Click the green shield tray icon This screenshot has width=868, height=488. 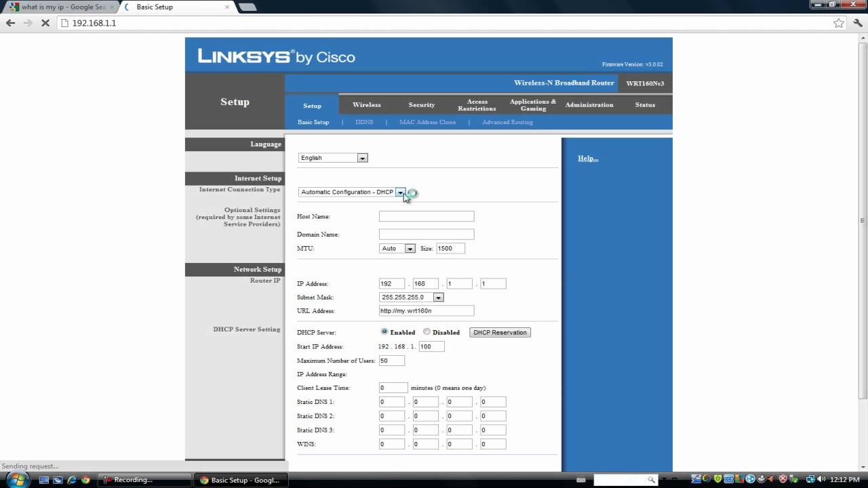coord(717,479)
